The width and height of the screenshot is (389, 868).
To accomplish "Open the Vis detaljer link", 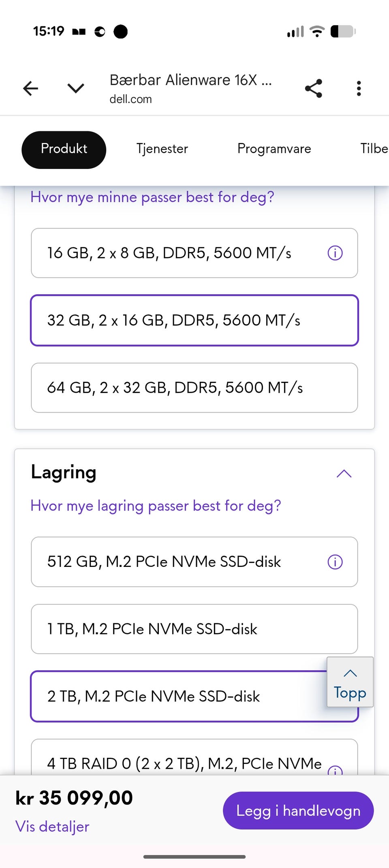I will tap(52, 827).
